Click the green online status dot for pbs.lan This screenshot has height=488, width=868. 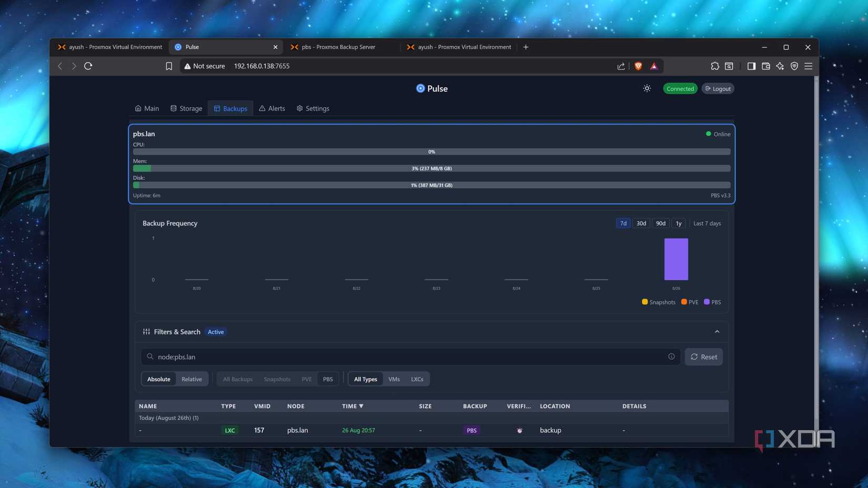click(x=709, y=134)
